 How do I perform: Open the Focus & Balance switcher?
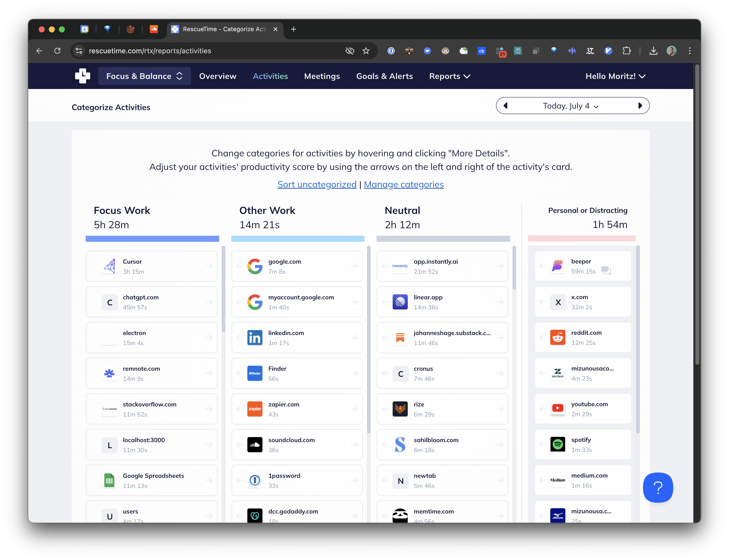[144, 76]
